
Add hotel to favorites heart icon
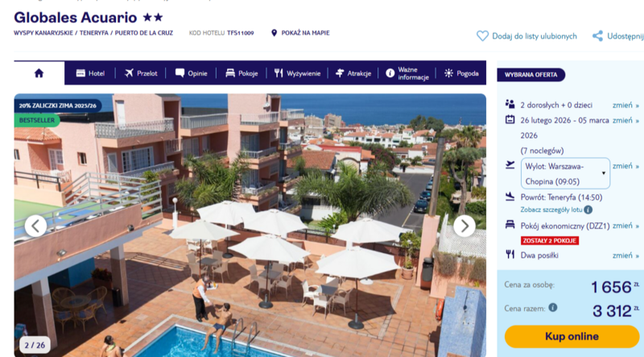482,36
